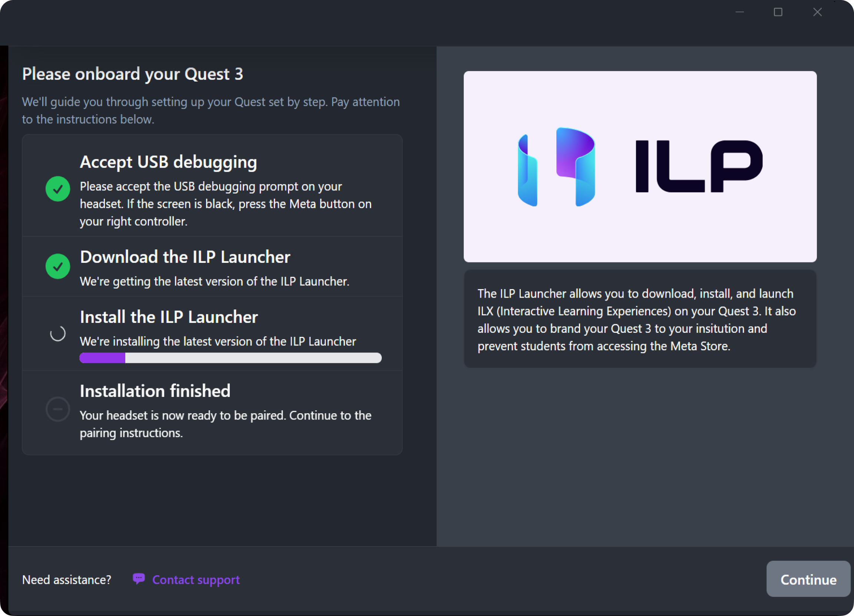Click the purple chat bubble support icon
Screen dimensions: 854x616
pos(139,579)
